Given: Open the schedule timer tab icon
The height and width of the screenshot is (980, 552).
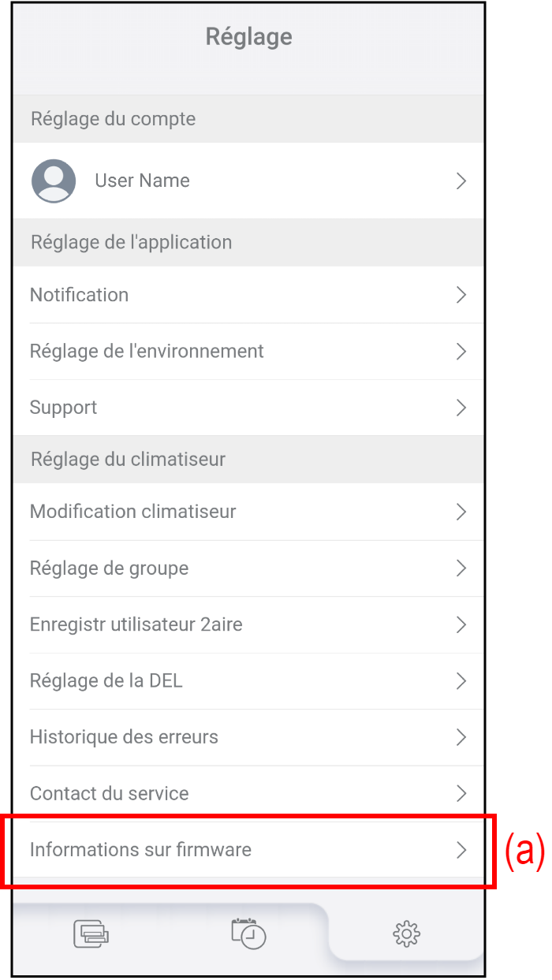Looking at the screenshot, I should click(x=248, y=933).
